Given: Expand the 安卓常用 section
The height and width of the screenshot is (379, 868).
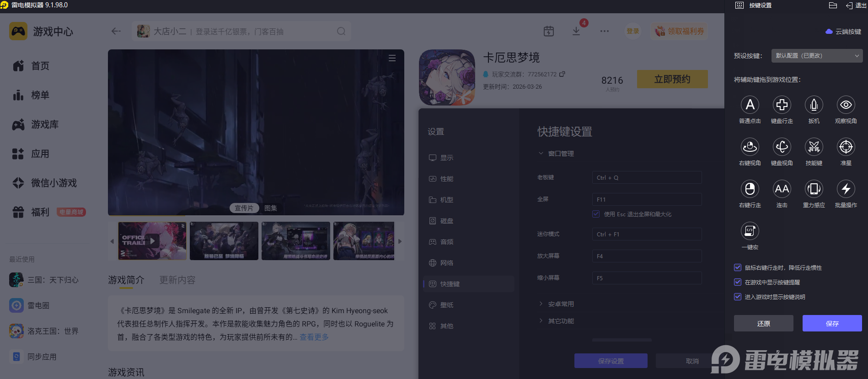Looking at the screenshot, I should 561,304.
